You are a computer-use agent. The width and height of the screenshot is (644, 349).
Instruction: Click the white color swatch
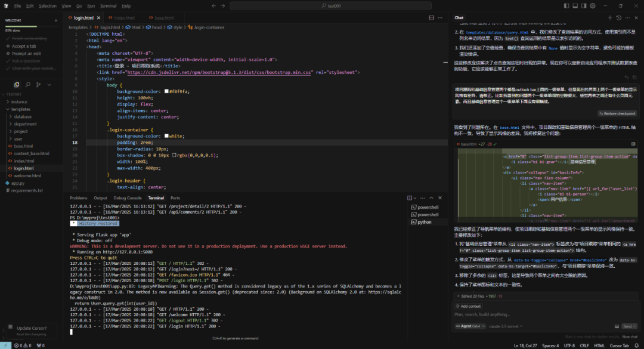(x=166, y=135)
